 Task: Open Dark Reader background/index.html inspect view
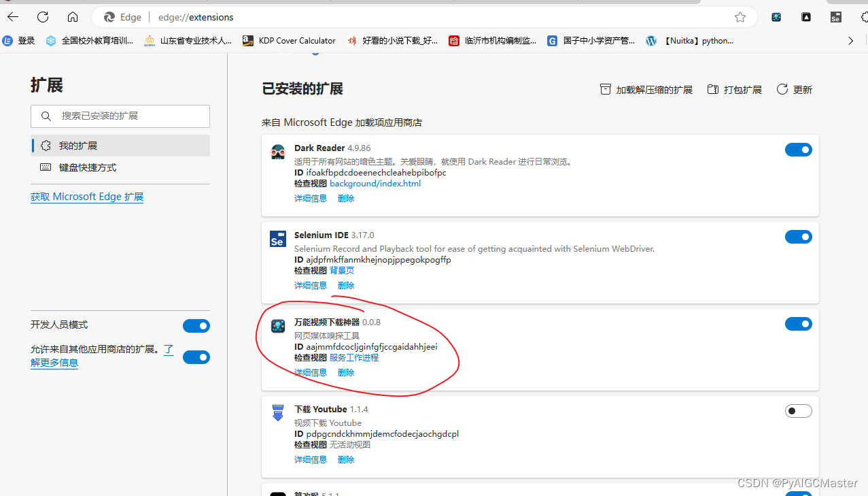pos(375,184)
